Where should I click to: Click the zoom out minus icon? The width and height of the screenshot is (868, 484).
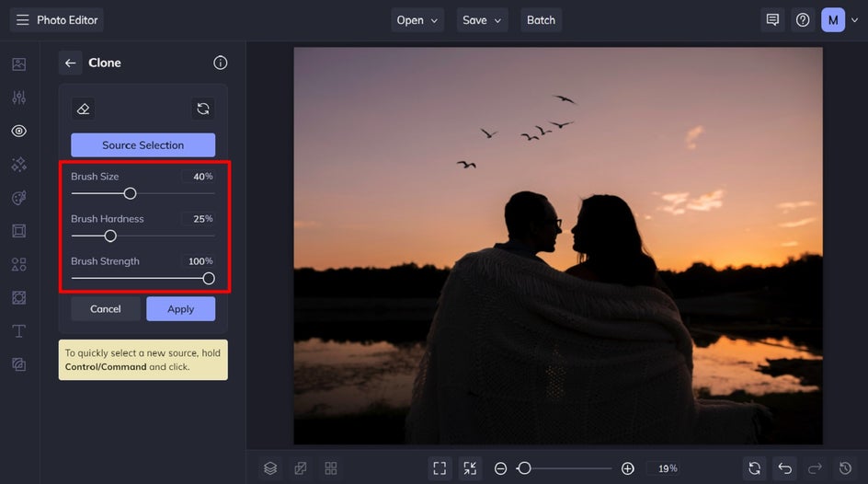(x=500, y=468)
